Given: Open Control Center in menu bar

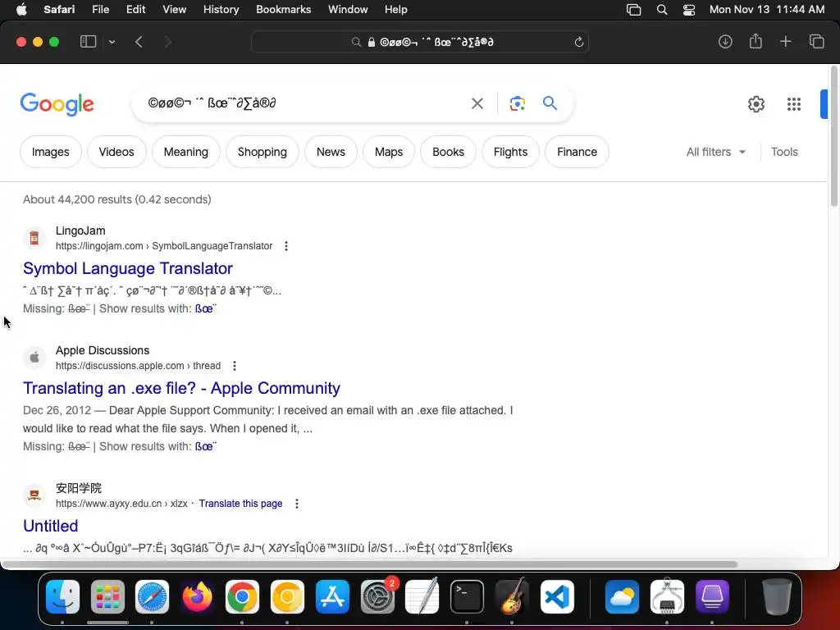Looking at the screenshot, I should tap(689, 10).
